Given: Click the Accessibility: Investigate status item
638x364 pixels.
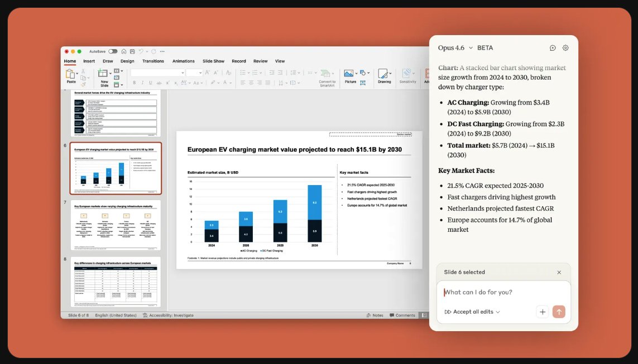Looking at the screenshot, I should point(168,316).
